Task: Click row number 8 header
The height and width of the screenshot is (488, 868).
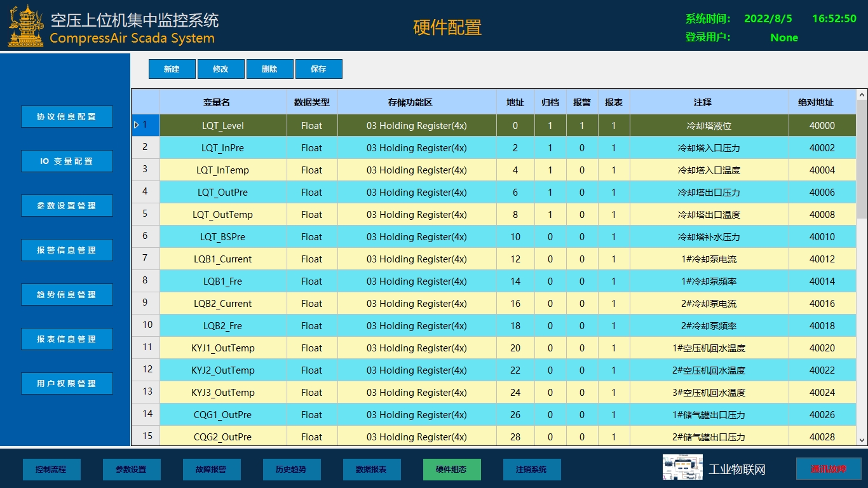Action: 146,281
